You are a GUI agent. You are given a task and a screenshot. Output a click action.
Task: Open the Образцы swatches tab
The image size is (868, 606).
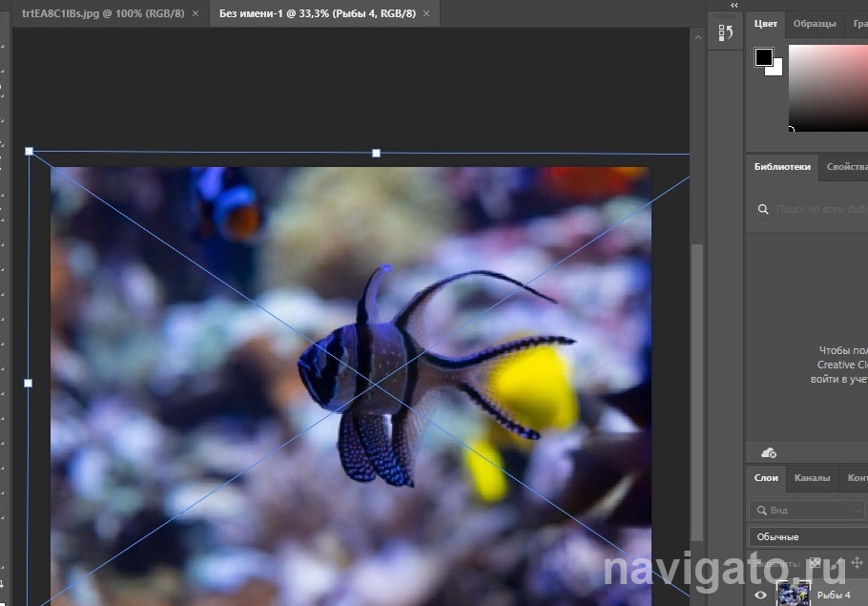(815, 24)
